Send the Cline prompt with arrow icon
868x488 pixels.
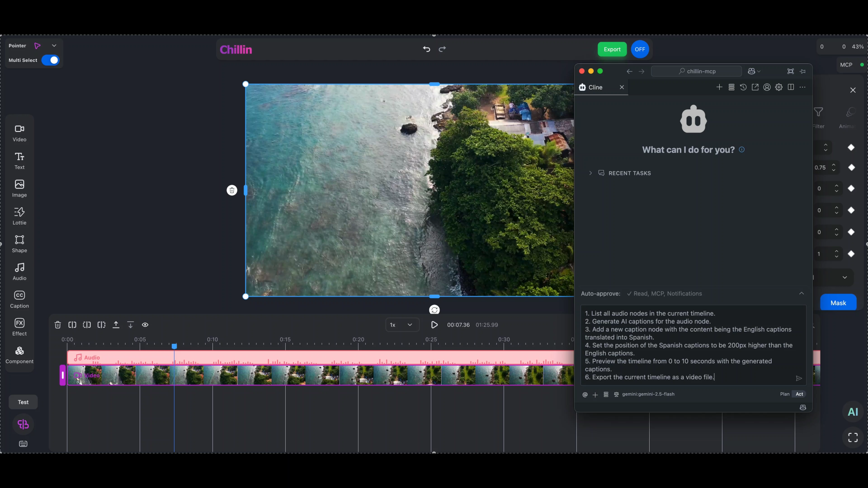point(799,378)
